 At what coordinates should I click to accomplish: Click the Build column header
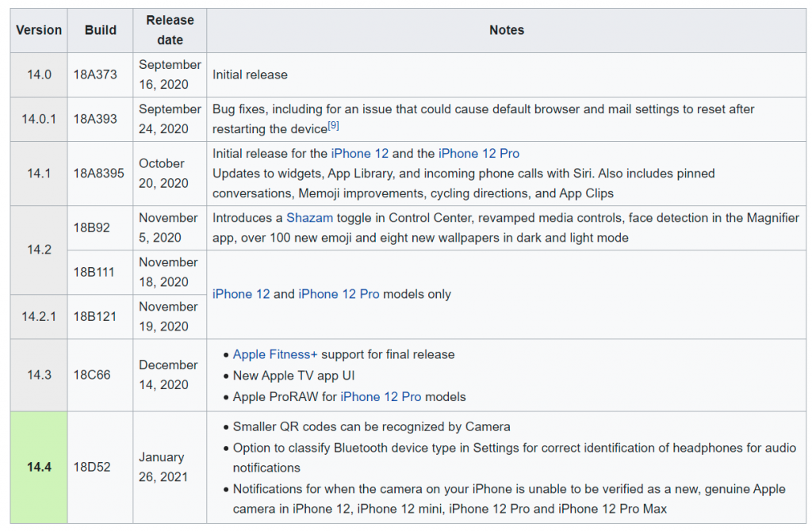pyautogui.click(x=101, y=30)
